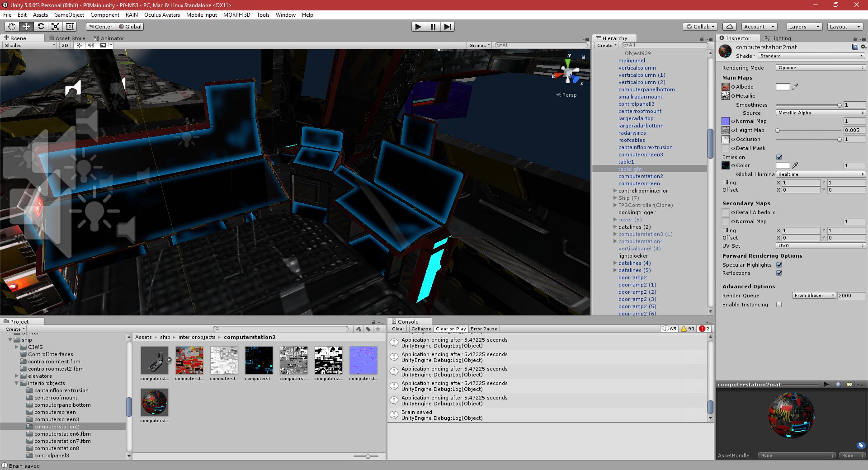Toggle the 2D scene view button
The height and width of the screenshot is (470, 868).
65,45
